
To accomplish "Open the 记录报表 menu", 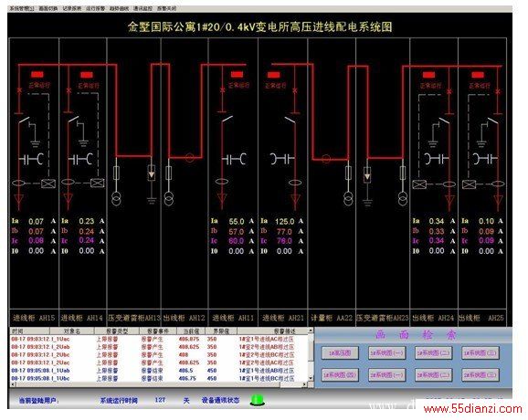I will tap(72, 8).
